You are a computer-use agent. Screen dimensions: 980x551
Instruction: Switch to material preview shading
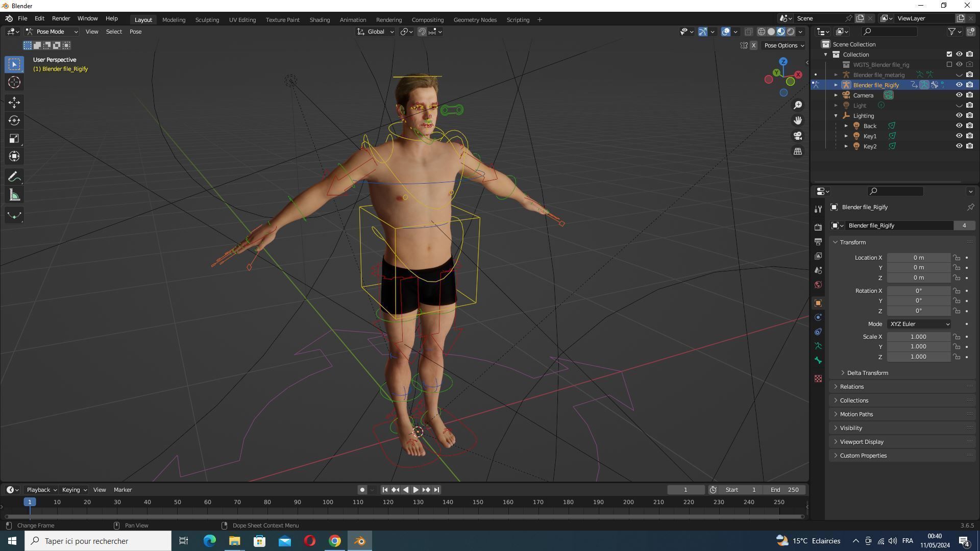(781, 32)
